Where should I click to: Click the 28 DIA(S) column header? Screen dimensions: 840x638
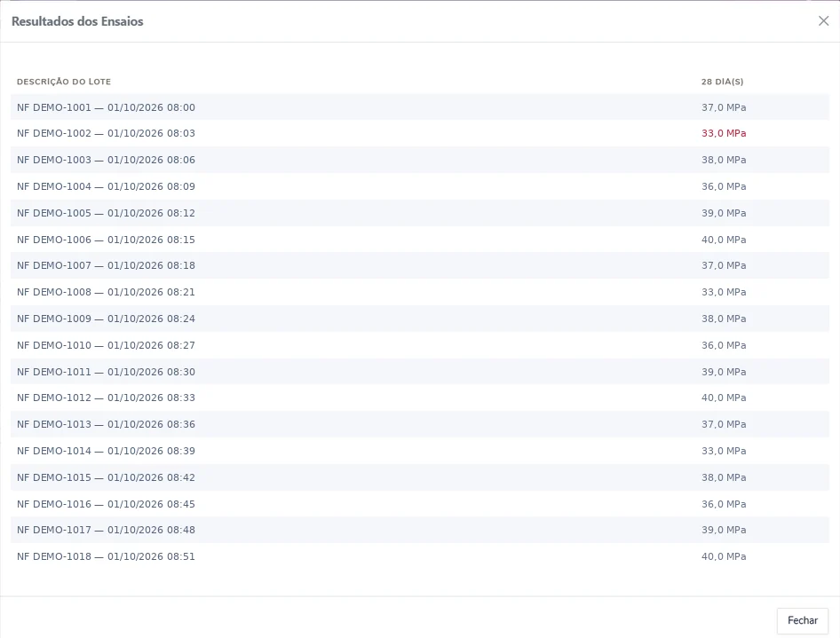click(x=722, y=82)
